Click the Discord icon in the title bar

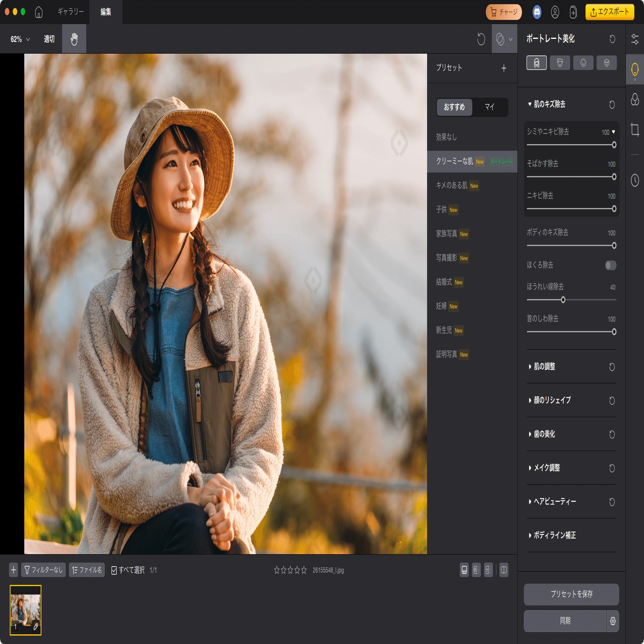tap(536, 12)
